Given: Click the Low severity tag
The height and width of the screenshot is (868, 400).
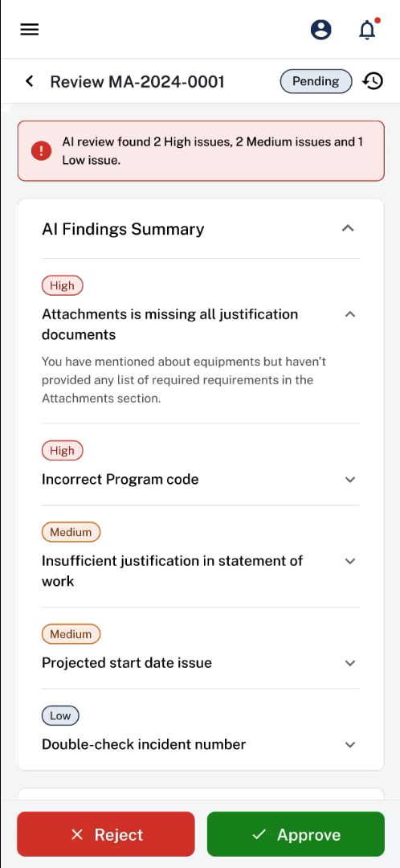Looking at the screenshot, I should (x=60, y=715).
